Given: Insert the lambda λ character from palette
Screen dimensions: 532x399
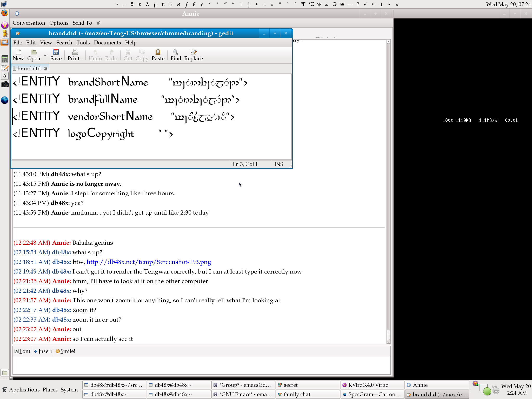Looking at the screenshot, I should click(x=148, y=4).
